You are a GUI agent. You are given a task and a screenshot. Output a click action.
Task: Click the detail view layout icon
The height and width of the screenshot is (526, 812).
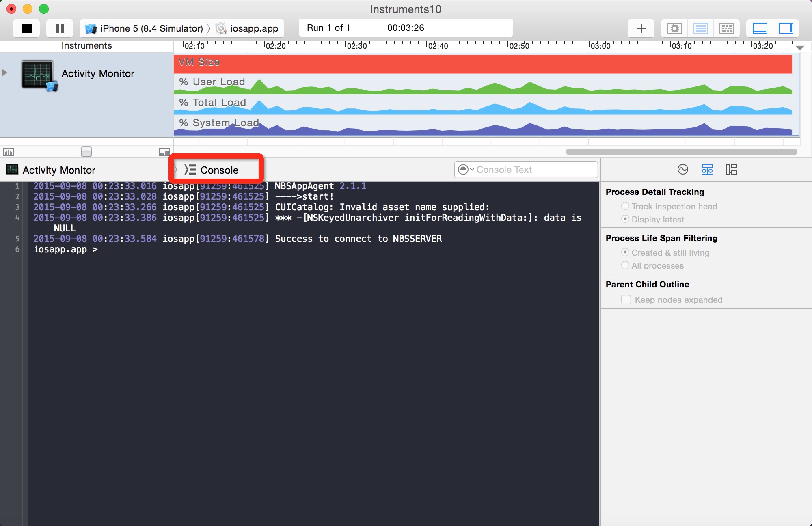[164, 152]
